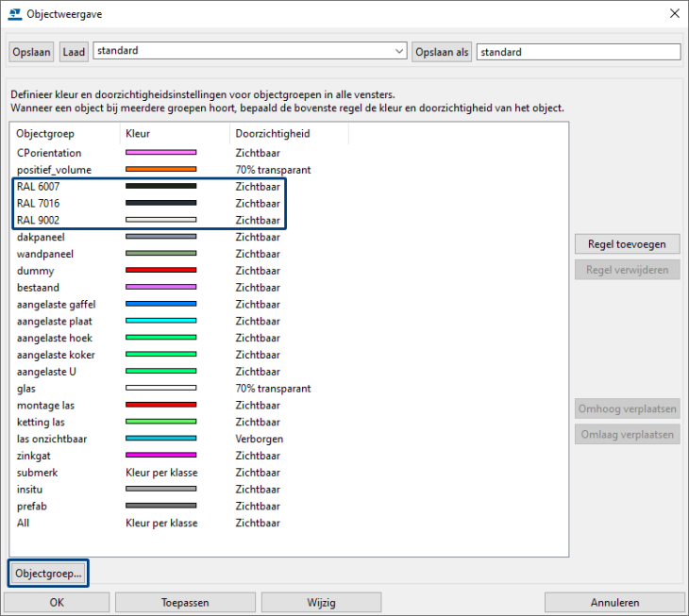Click the Opslaan als button

click(442, 52)
